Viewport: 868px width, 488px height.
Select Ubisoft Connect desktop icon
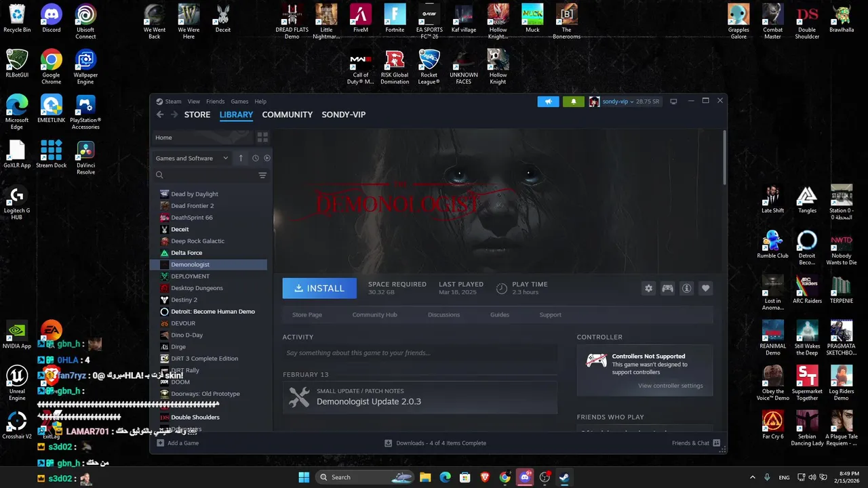(85, 22)
